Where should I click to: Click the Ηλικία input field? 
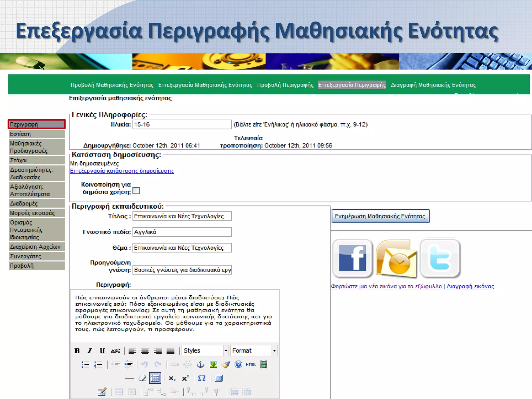[182, 124]
